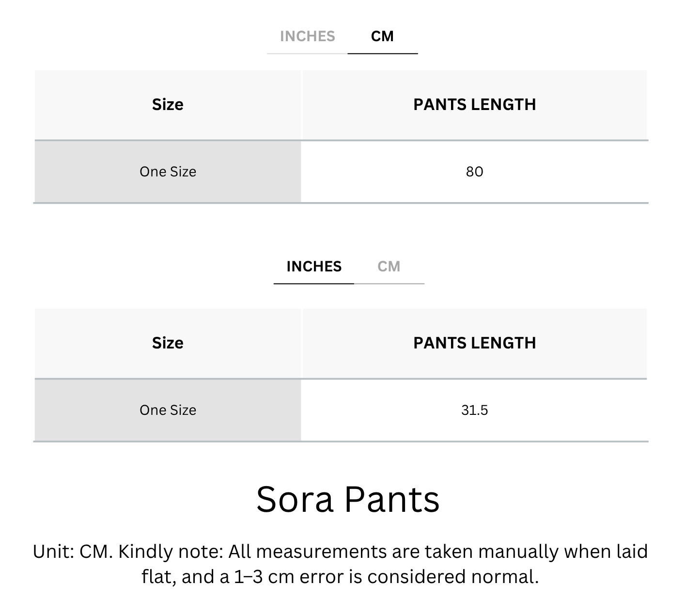Click the word Pants in the title
Image resolution: width=685 pixels, height=616 pixels.
point(392,499)
